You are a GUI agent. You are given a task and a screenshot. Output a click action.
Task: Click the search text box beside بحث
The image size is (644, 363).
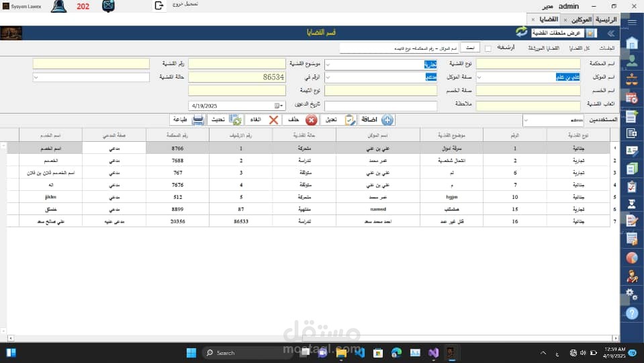(399, 48)
